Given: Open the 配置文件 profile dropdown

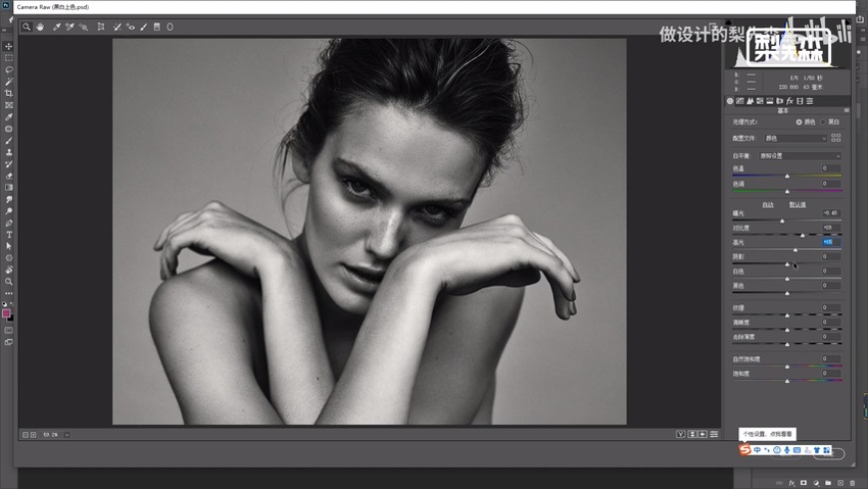Looking at the screenshot, I should coord(795,138).
